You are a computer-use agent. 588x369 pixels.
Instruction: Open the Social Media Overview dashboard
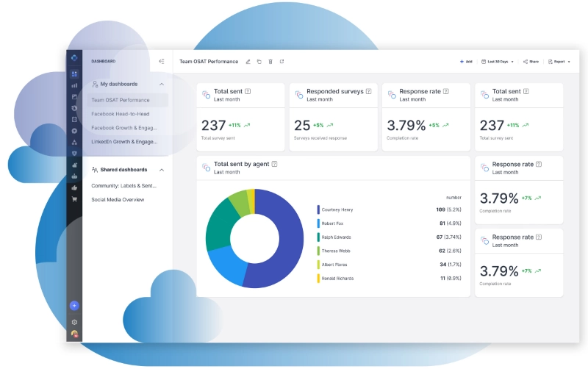pos(118,200)
